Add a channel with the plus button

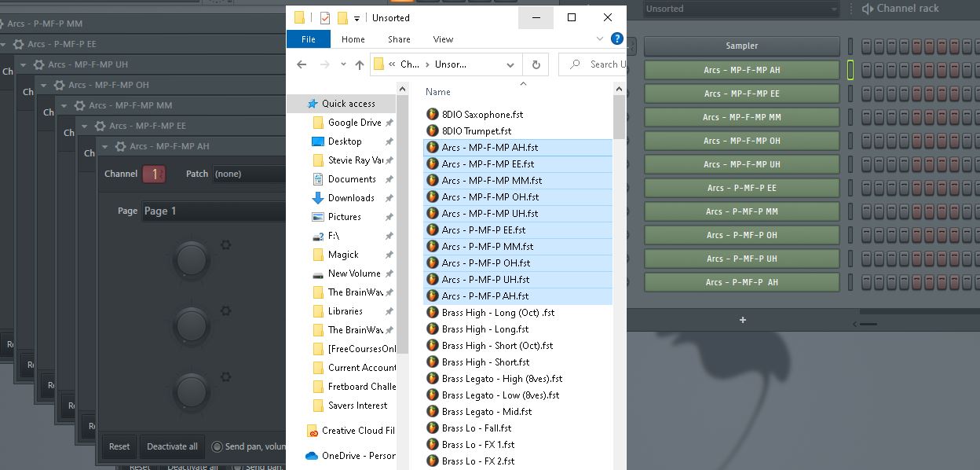[742, 320]
